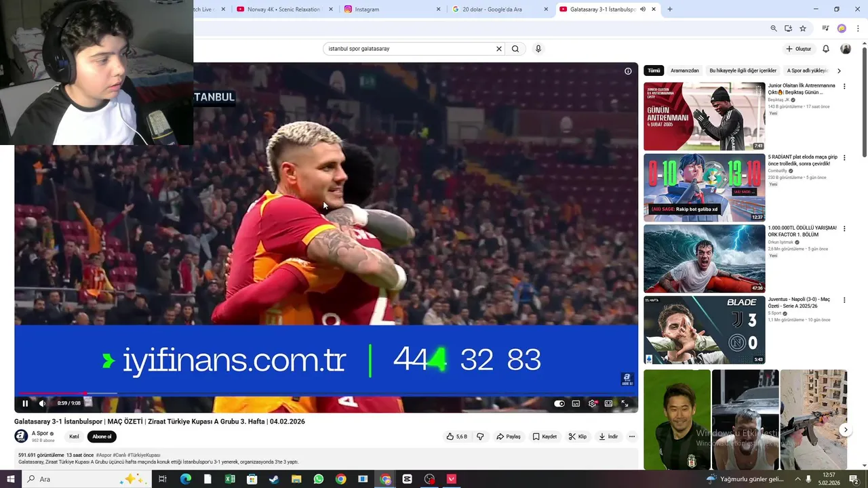Screen dimensions: 868x488
Task: Click the #TürkiyeKupası hashtag
Action: [144, 455]
